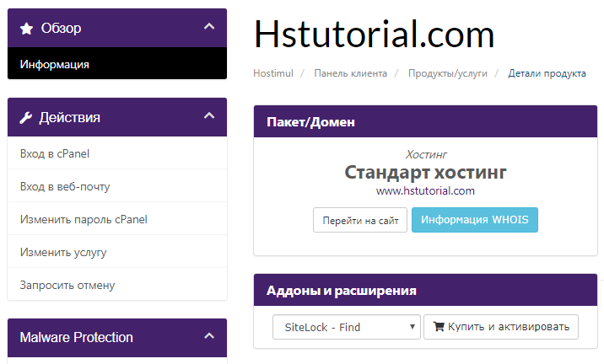Open the SiteLock - Find dropdown
This screenshot has height=364, width=604.
coord(346,327)
